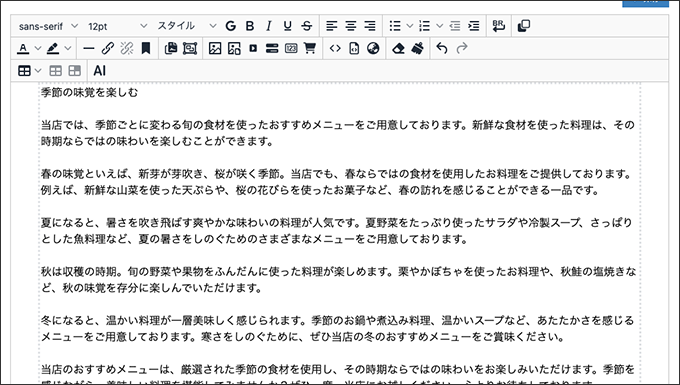The image size is (680, 385).
Task: Undo the last edit
Action: (x=442, y=49)
